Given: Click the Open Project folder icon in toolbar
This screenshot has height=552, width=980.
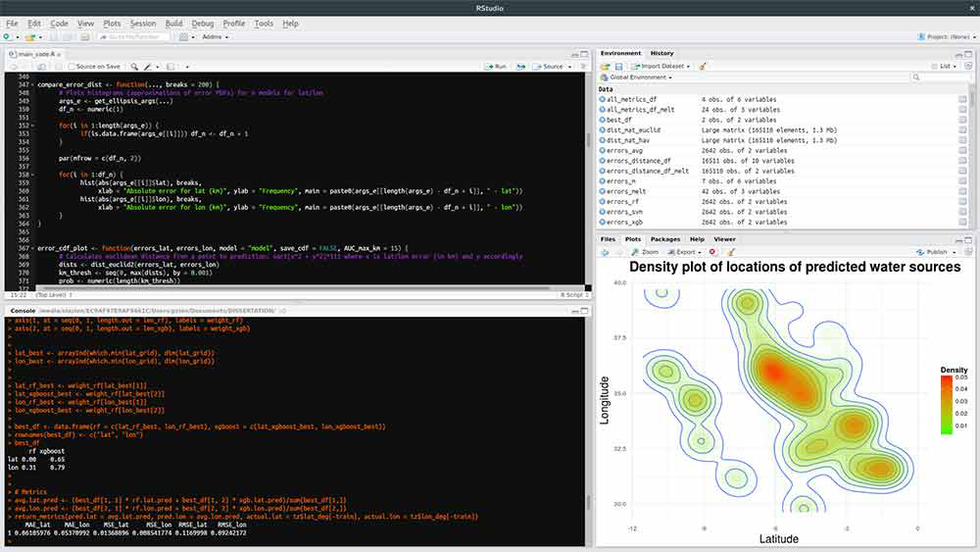Looking at the screenshot, I should click(29, 37).
